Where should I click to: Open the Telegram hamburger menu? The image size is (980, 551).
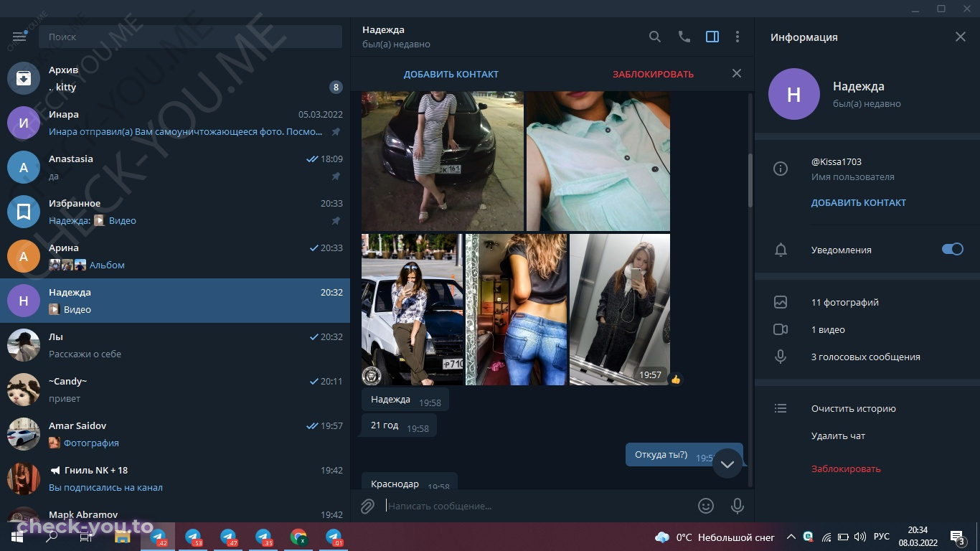pyautogui.click(x=19, y=37)
